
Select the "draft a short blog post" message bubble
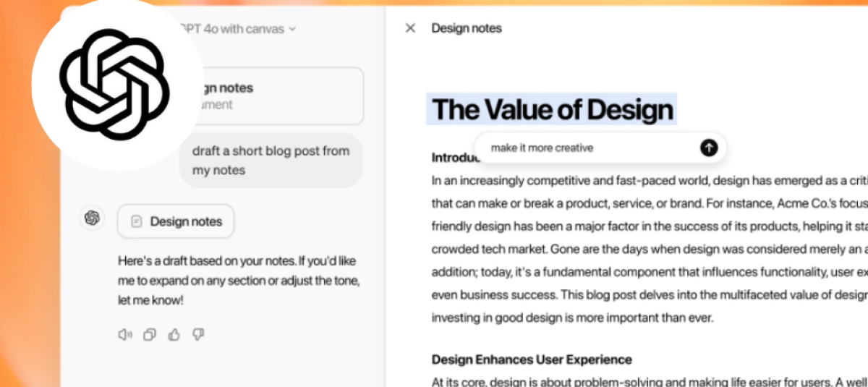271,161
